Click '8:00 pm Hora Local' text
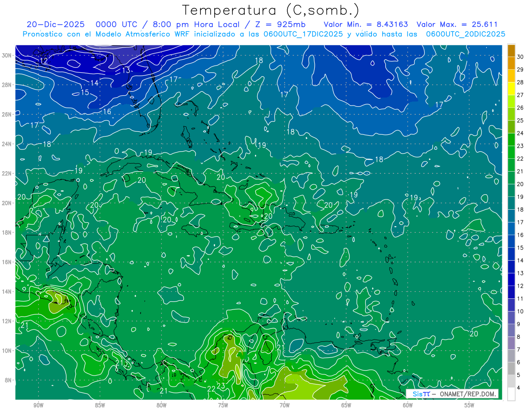This screenshot has height=411, width=532. (x=196, y=24)
